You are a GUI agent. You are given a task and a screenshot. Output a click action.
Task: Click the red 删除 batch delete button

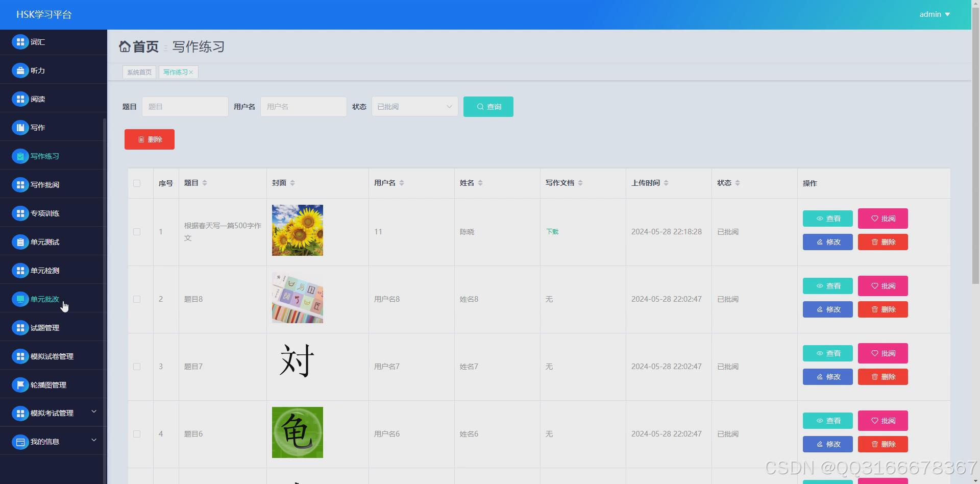point(150,139)
